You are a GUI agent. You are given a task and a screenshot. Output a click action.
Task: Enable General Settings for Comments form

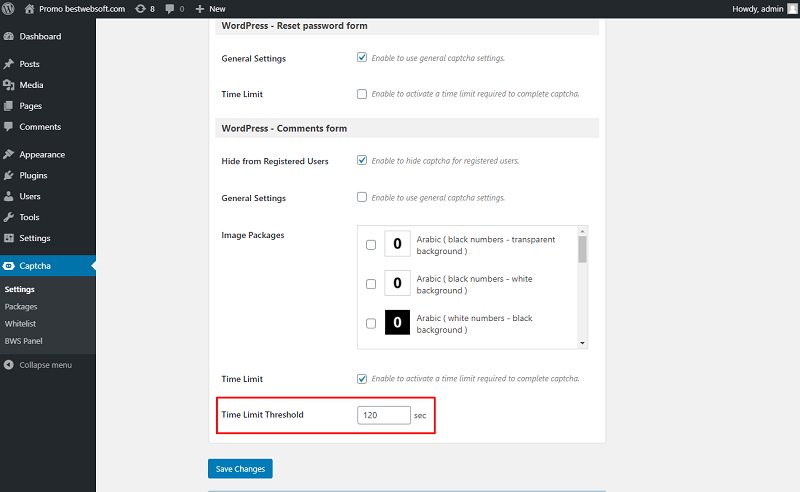coord(362,197)
